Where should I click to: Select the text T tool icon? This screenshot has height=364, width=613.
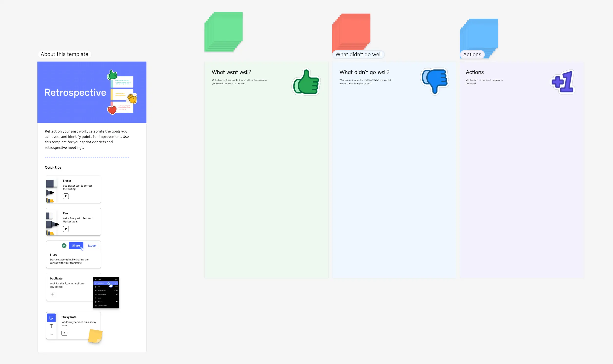tap(51, 326)
